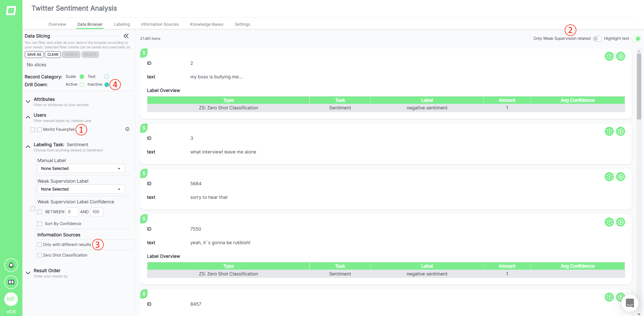
Task: Open the Manual Label dropdown
Action: click(81, 168)
